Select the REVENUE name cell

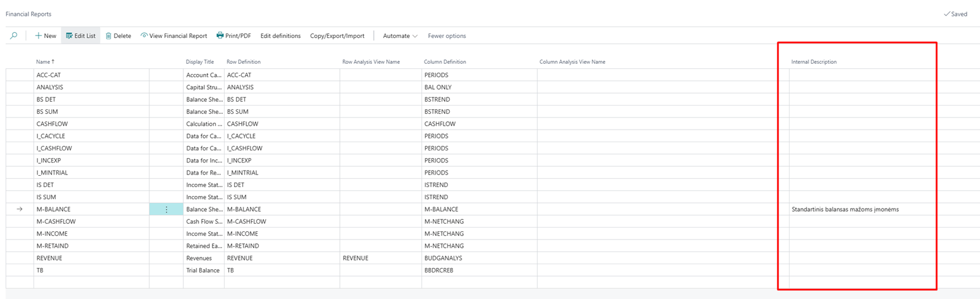coord(92,259)
